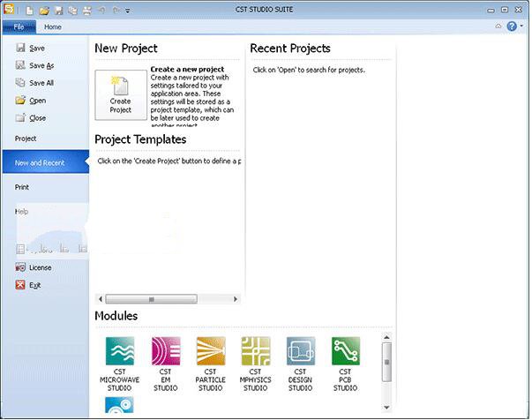Click the Print quick access icon
This screenshot has width=532, height=420.
[x=87, y=11]
